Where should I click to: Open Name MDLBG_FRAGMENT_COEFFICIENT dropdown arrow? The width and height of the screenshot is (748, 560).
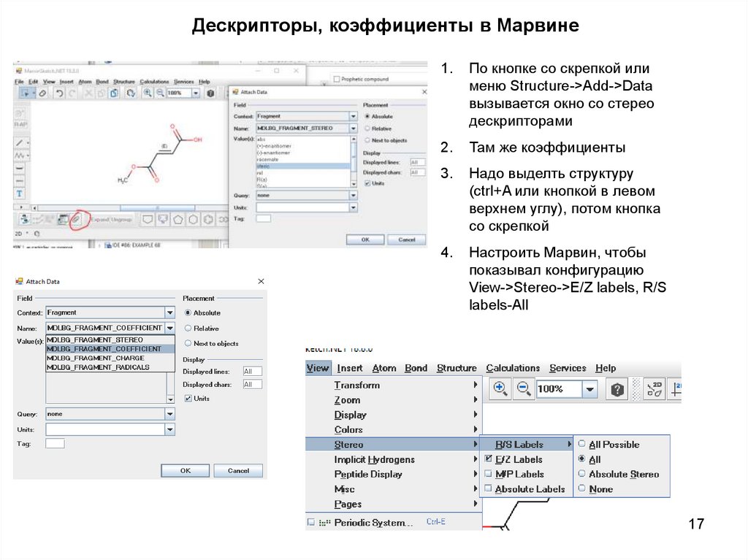(169, 328)
